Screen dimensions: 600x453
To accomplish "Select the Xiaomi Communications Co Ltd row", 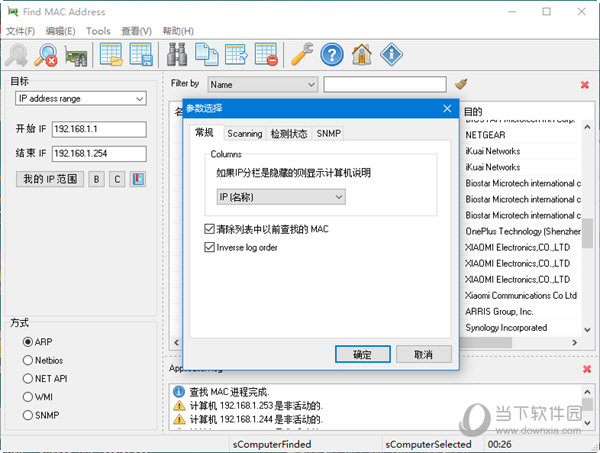I will tap(522, 296).
